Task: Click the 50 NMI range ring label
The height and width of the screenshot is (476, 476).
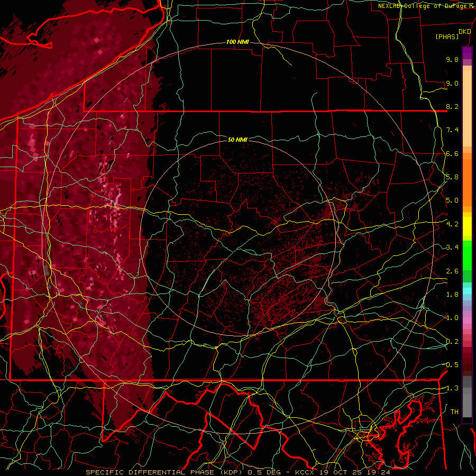Action: 237,140
